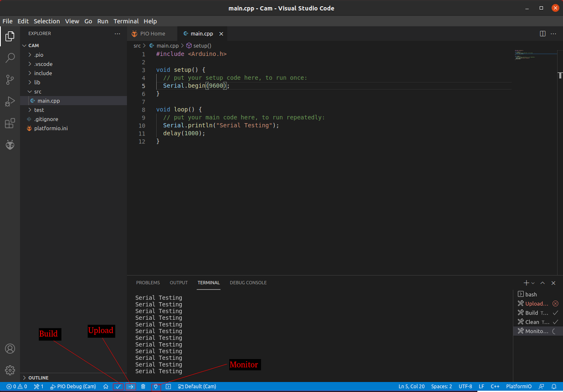The height and width of the screenshot is (392, 563).
Task: Click PlatformIO Home icon in status bar
Action: point(106,387)
